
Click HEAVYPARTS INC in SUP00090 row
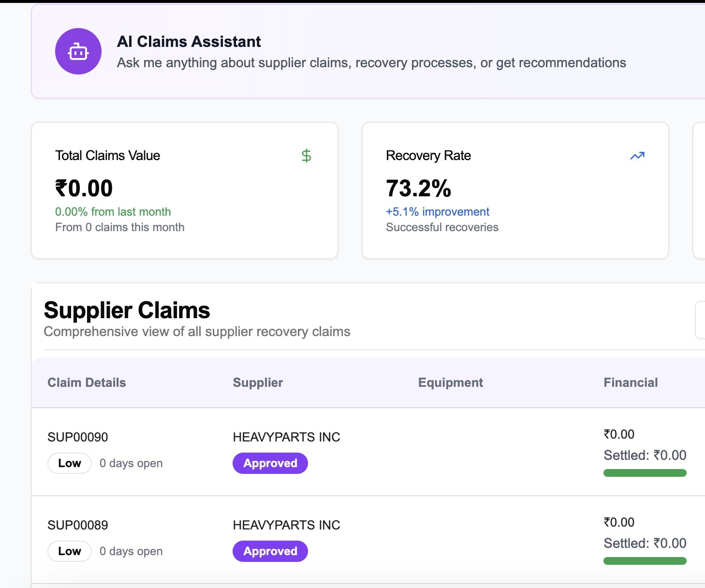coord(286,437)
